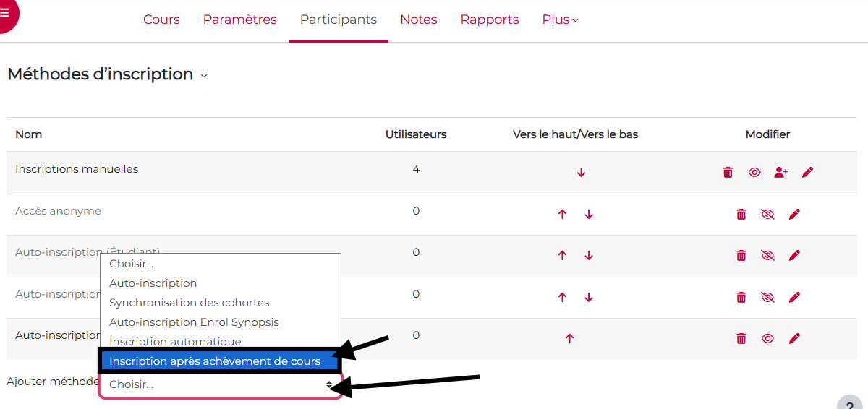Delete the Accès anonyme enrolment method
The width and height of the screenshot is (868, 409).
click(741, 214)
